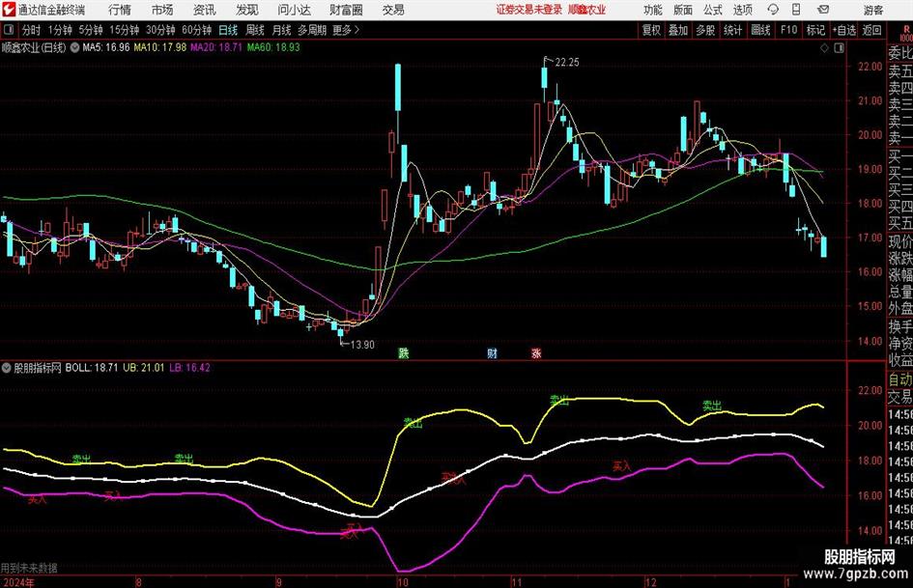
Task: Click the 多股 multi-stock button
Action: coord(705,30)
